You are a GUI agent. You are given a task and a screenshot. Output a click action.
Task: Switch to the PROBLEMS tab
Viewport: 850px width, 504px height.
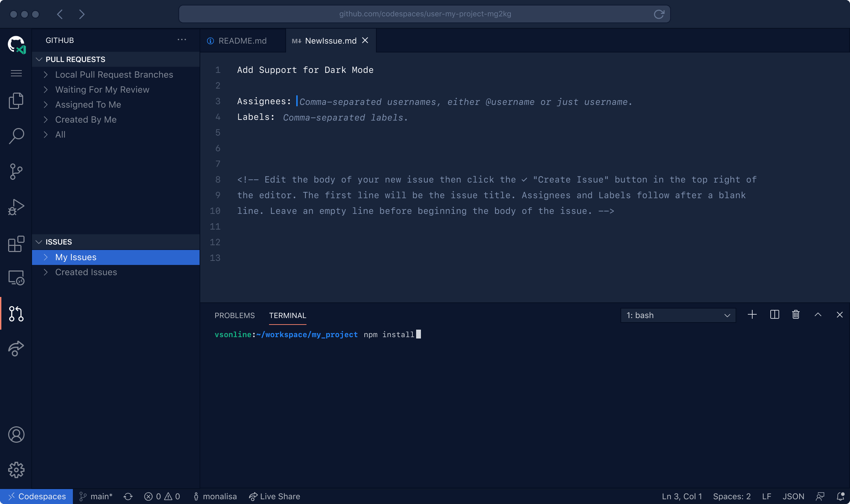234,315
